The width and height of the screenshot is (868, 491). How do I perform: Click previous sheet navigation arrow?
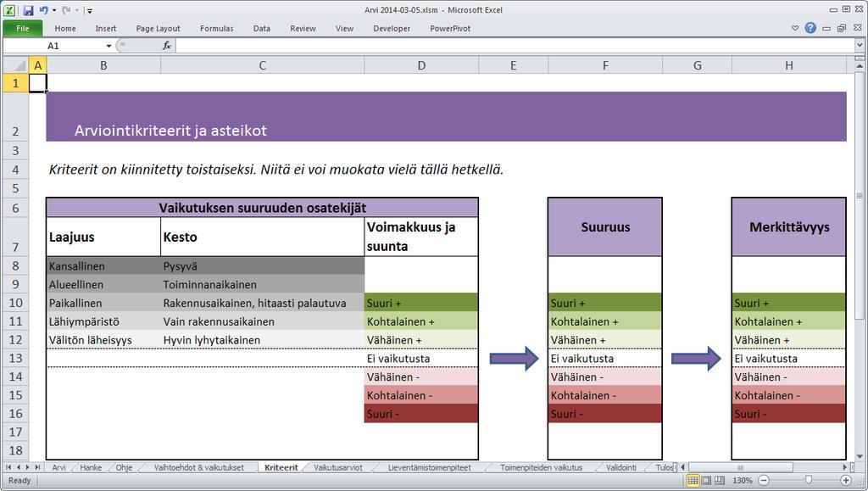19,467
